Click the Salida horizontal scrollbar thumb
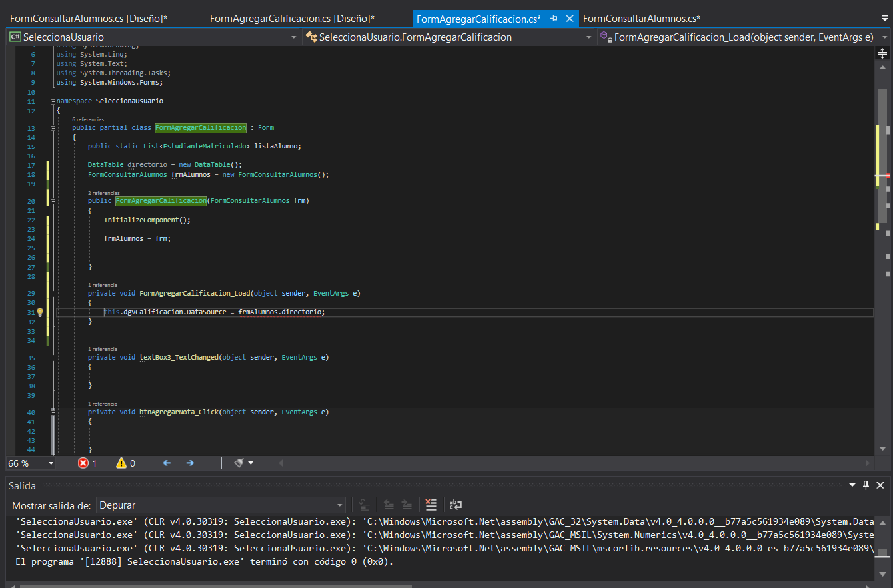Viewport: 893px width, 588px height. (x=216, y=586)
